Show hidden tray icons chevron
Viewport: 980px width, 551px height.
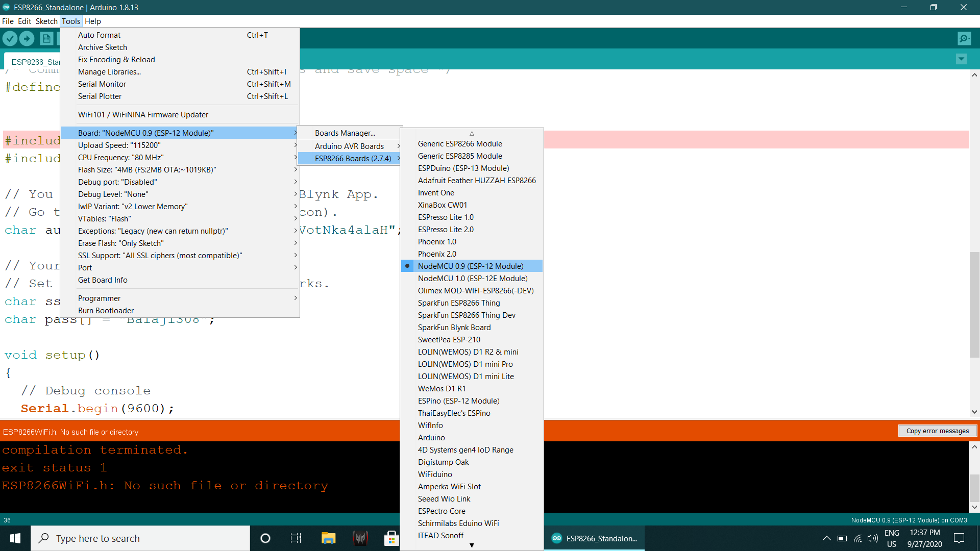tap(826, 538)
